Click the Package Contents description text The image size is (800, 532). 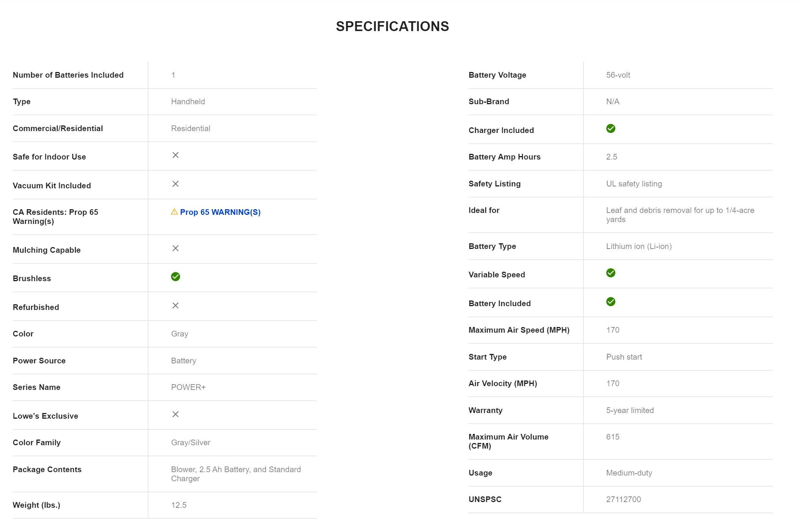[x=236, y=474]
